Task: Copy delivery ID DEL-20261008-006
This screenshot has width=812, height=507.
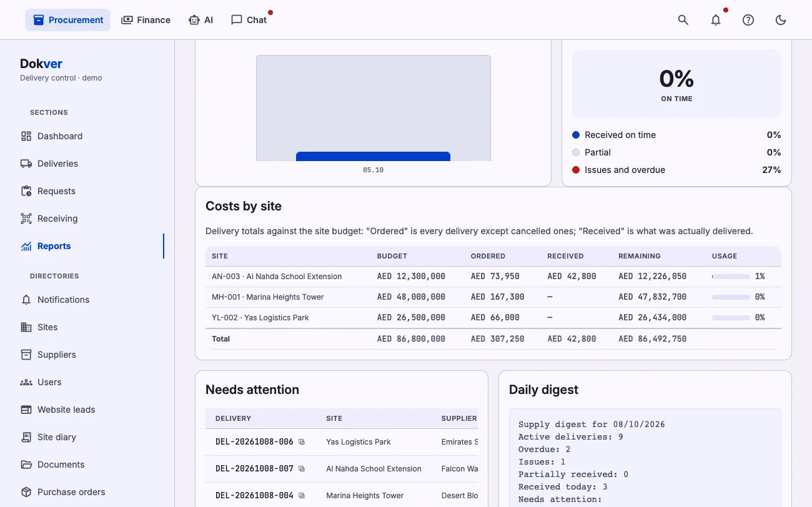Action: click(x=302, y=442)
